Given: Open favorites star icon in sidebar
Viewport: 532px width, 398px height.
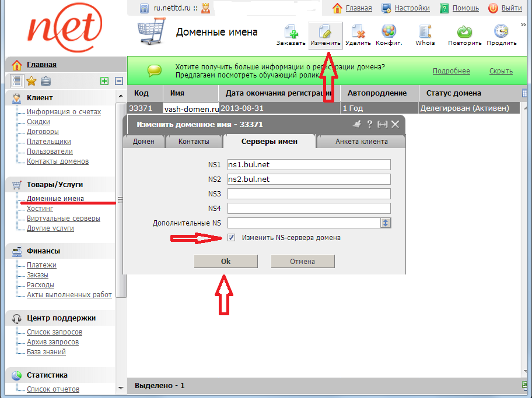Looking at the screenshot, I should coord(32,81).
